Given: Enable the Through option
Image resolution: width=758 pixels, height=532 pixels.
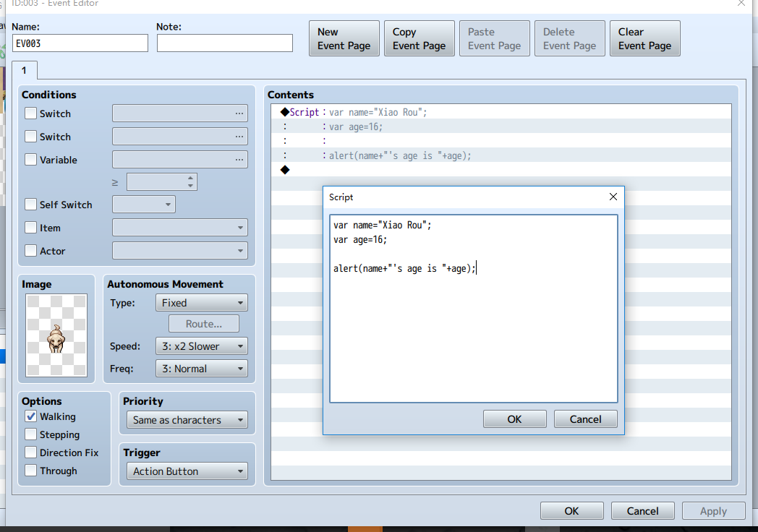Looking at the screenshot, I should click(x=30, y=471).
